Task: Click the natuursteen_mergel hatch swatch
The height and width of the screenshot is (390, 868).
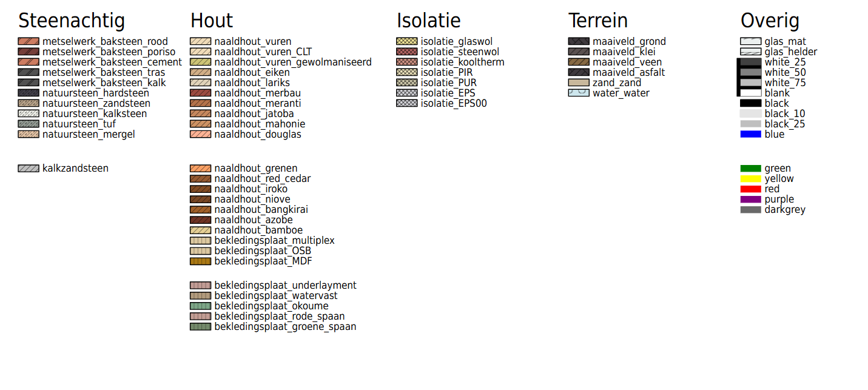Action: point(29,134)
